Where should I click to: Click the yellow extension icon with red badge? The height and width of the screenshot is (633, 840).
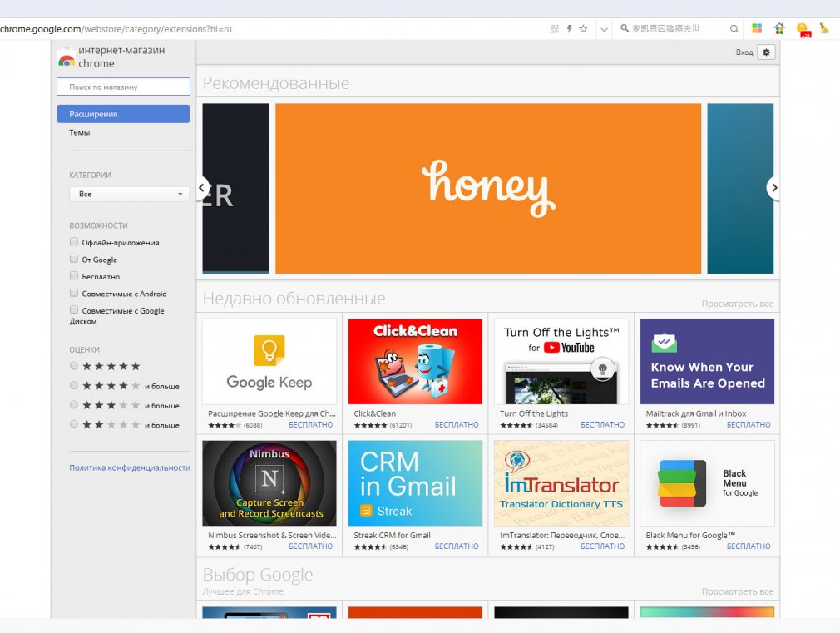[803, 30]
